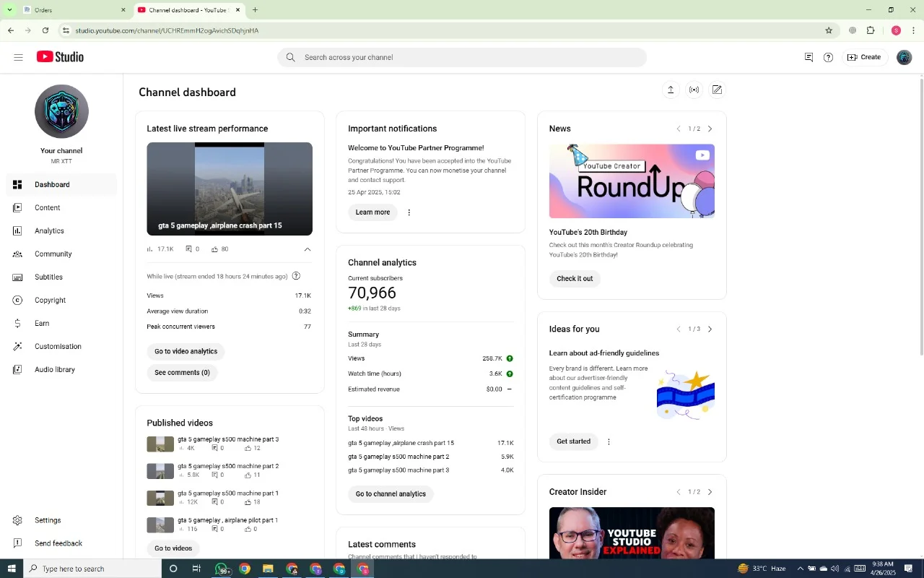This screenshot has width=924, height=578.
Task: Reload the page
Action: click(x=45, y=30)
